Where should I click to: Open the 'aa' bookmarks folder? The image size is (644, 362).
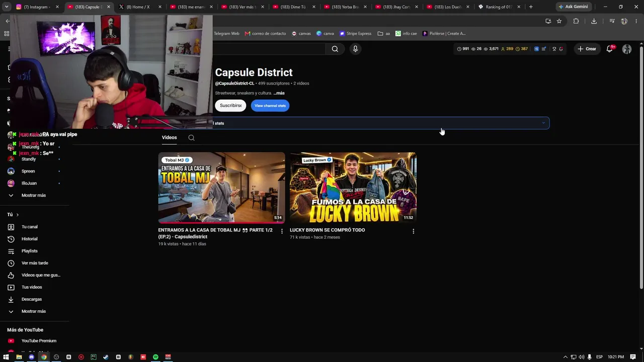click(384, 34)
